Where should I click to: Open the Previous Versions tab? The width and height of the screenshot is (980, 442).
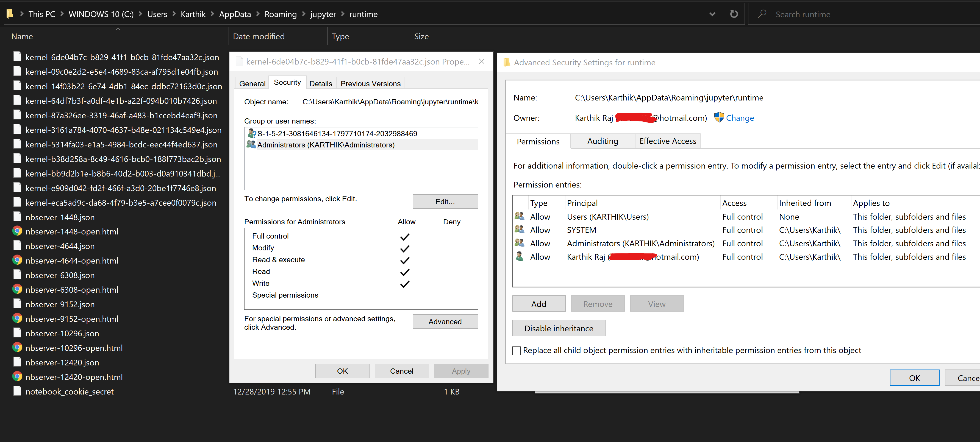pos(370,83)
